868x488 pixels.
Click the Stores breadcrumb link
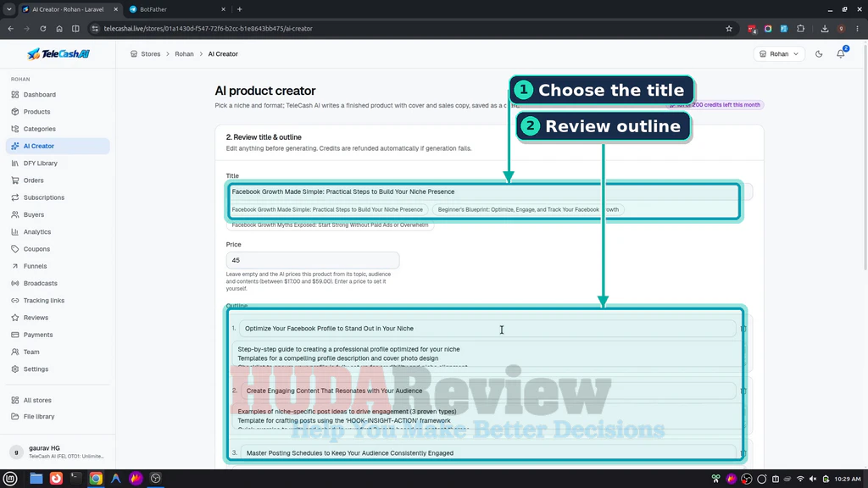pos(150,54)
